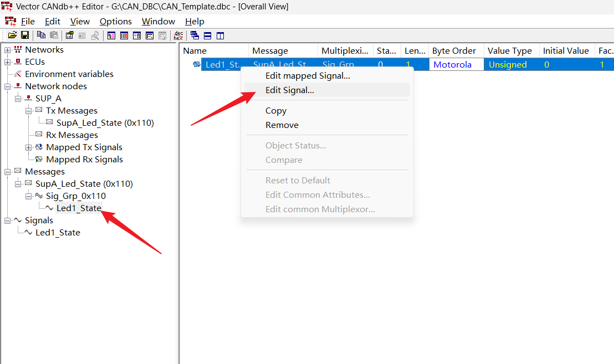Open the View menu

pos(80,22)
